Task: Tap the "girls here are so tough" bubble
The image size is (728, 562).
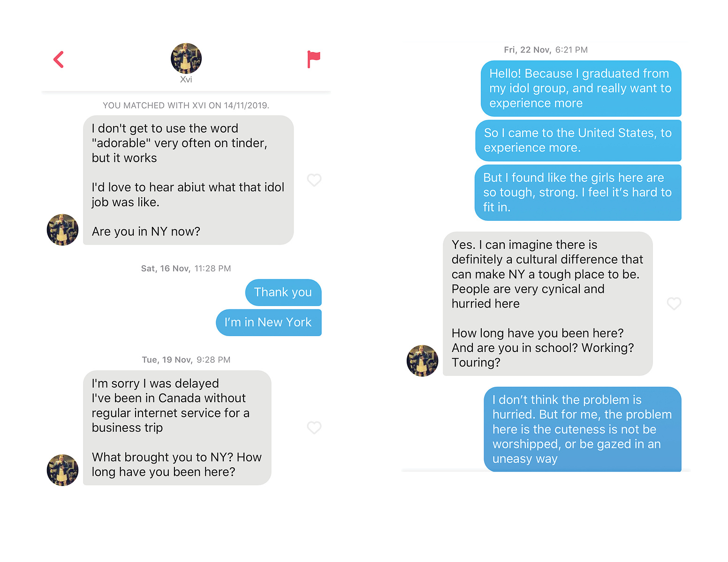Action: pos(578,193)
